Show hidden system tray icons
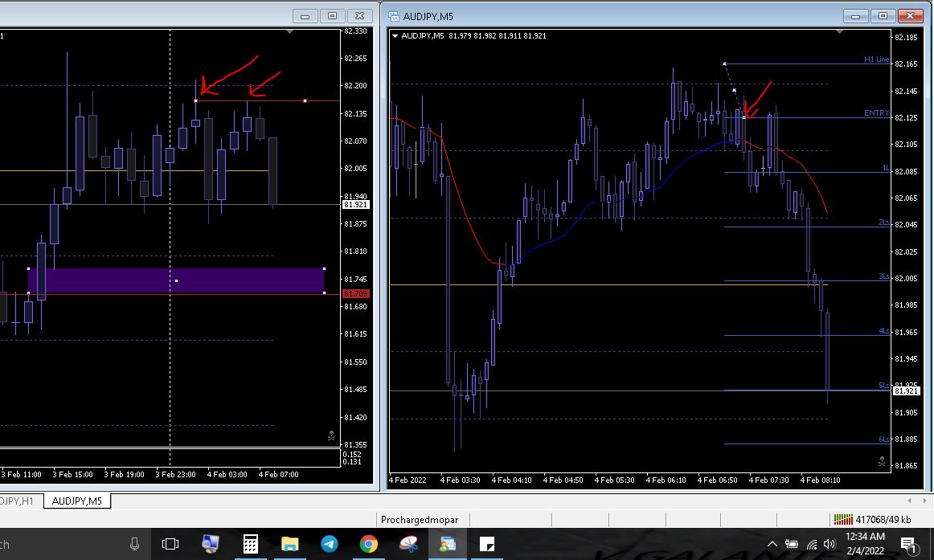This screenshot has height=560, width=934. coord(772,544)
